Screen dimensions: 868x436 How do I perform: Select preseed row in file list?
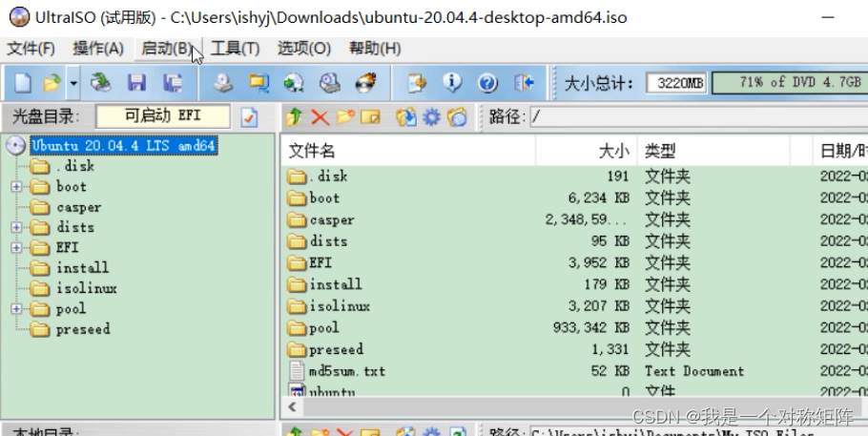[574, 349]
